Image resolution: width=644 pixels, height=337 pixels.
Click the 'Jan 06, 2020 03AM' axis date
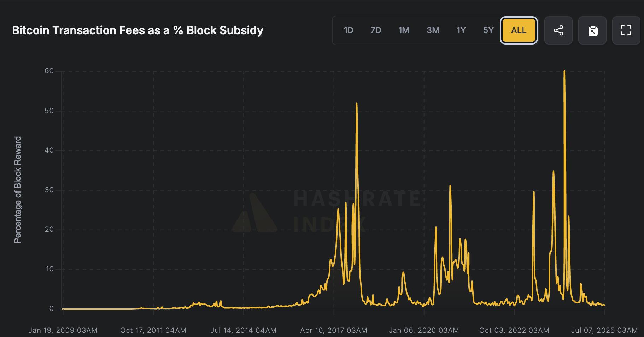click(424, 330)
